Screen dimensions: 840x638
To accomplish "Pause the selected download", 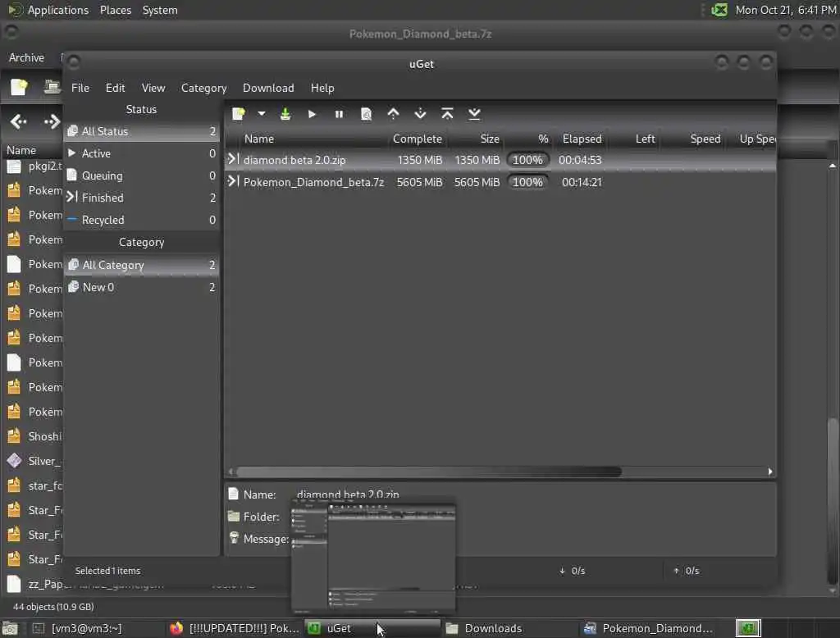I will [x=339, y=113].
